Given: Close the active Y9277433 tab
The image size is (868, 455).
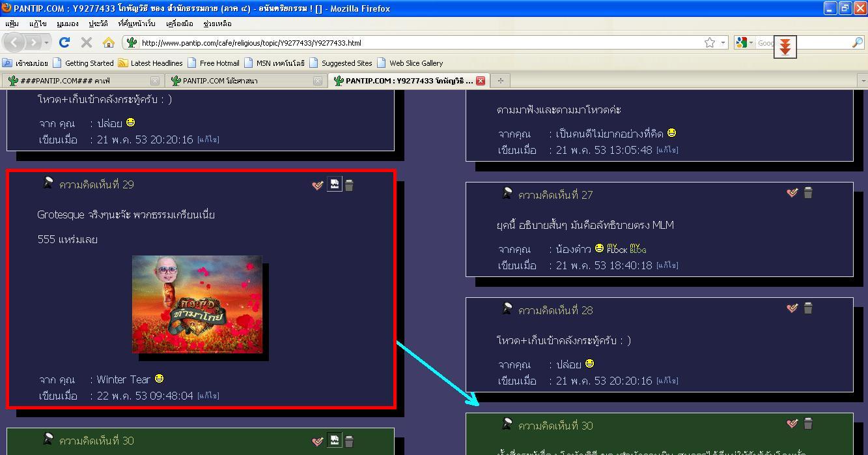Looking at the screenshot, I should [x=481, y=81].
